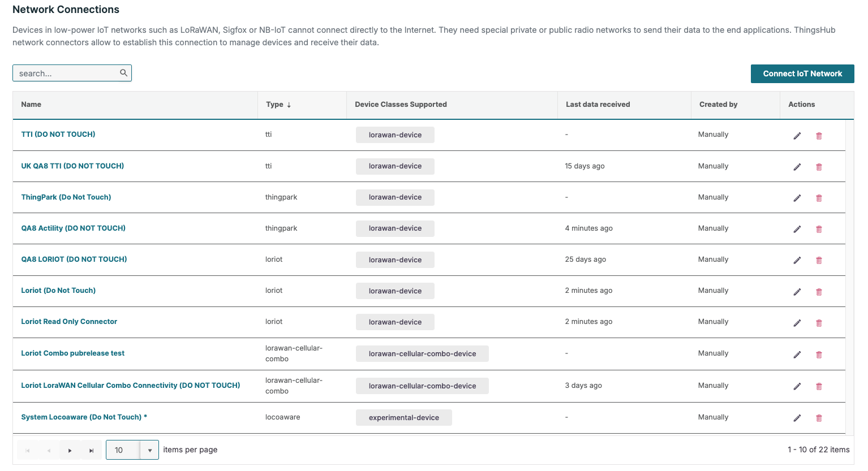The image size is (868, 471).
Task: Click the Name column header
Action: 31,105
